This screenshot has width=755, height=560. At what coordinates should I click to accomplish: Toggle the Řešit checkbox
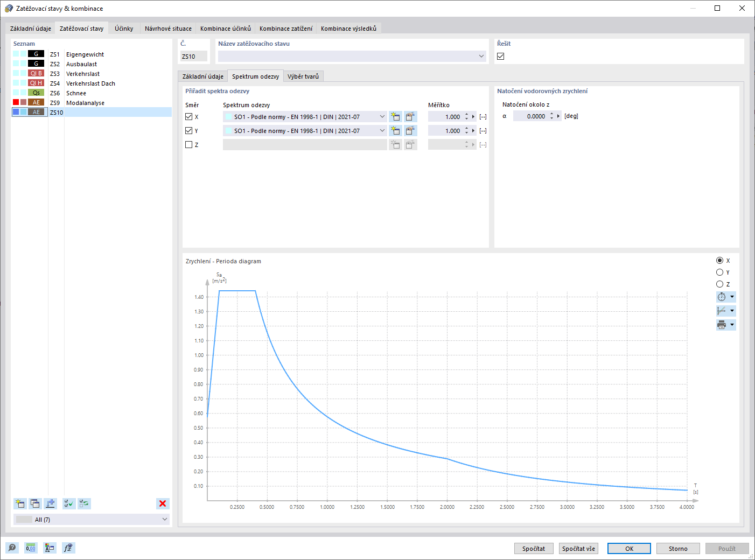(x=501, y=56)
